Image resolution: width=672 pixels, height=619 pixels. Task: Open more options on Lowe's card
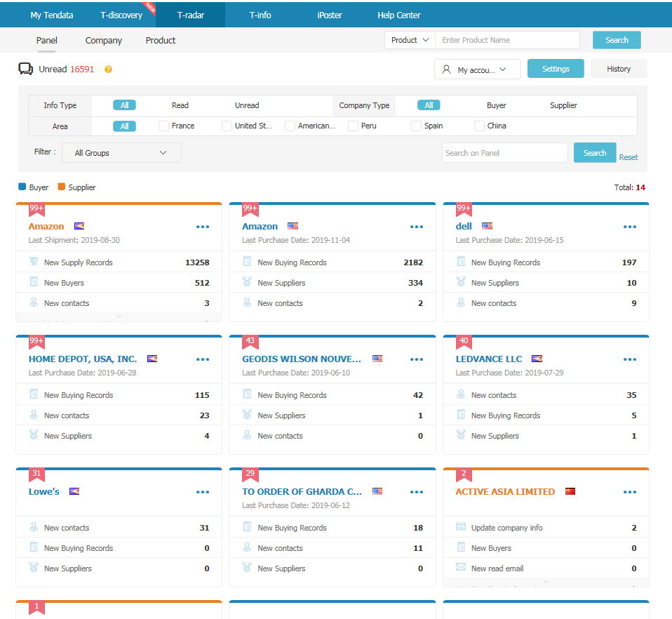pos(203,492)
